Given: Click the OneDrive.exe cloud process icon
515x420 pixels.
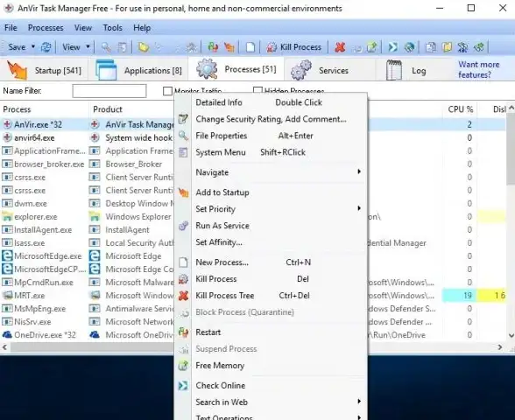Looking at the screenshot, I should tap(7, 334).
